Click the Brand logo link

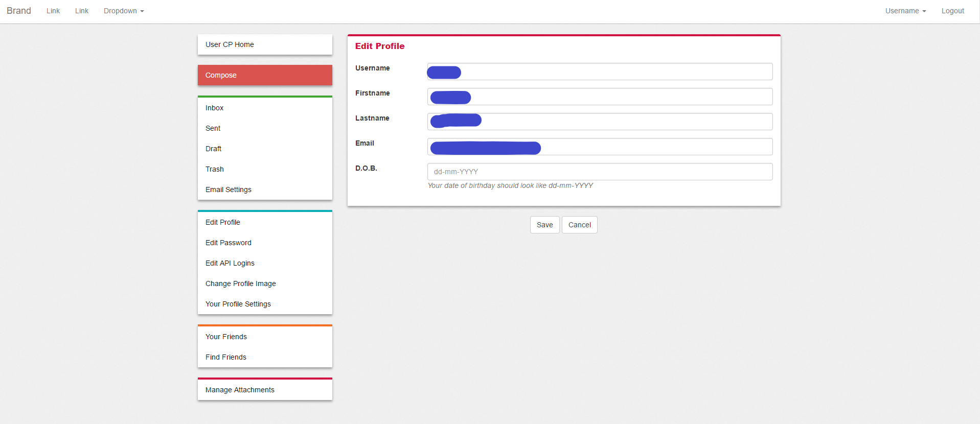pos(19,11)
